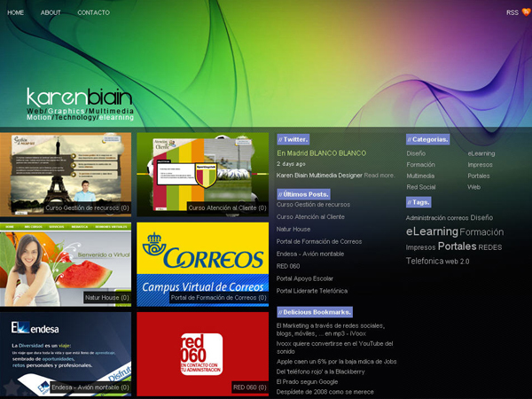Open Curso Atención al Cliente thumbnail
This screenshot has height=399, width=532.
coord(202,175)
